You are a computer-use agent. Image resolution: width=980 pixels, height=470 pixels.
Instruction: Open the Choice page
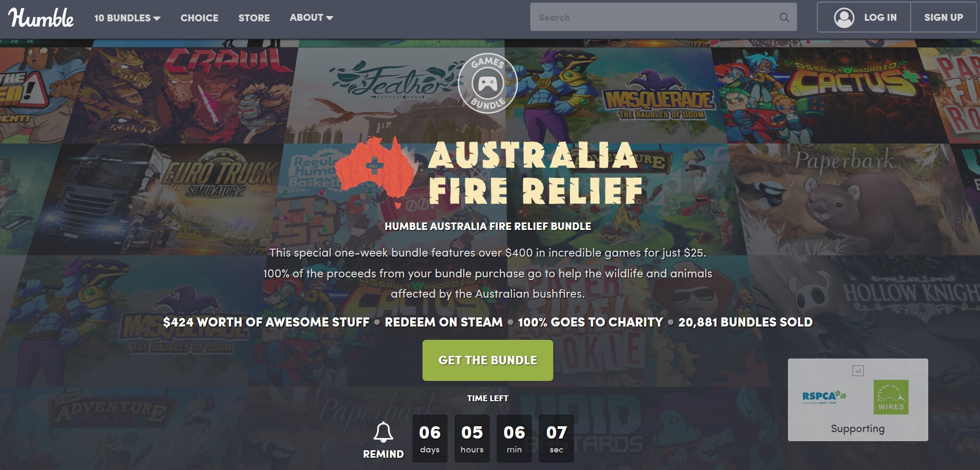pyautogui.click(x=200, y=18)
